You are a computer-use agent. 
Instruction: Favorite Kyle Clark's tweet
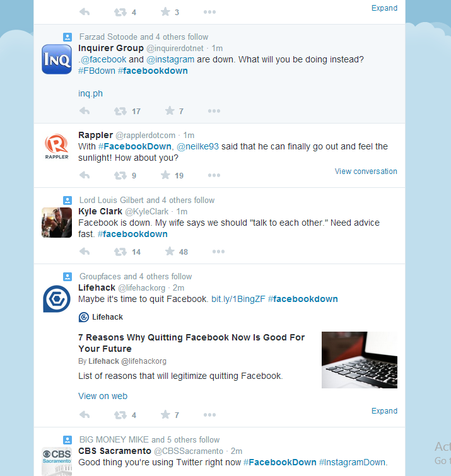point(170,252)
